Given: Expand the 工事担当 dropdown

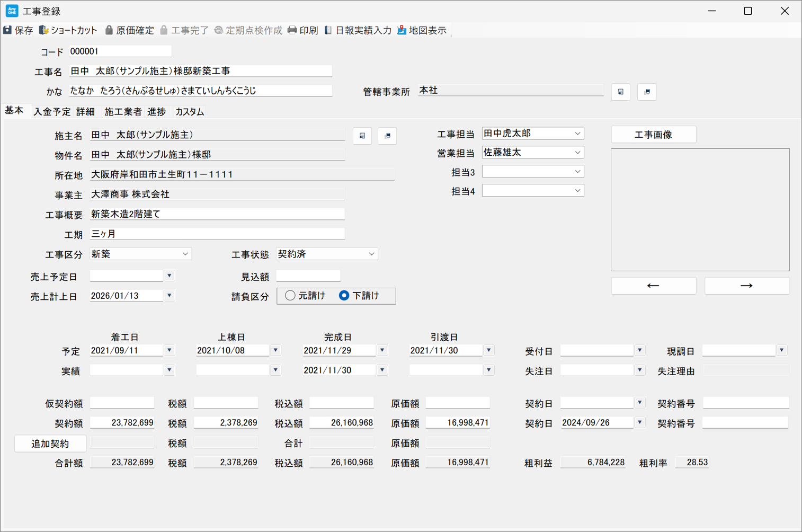Looking at the screenshot, I should [577, 134].
